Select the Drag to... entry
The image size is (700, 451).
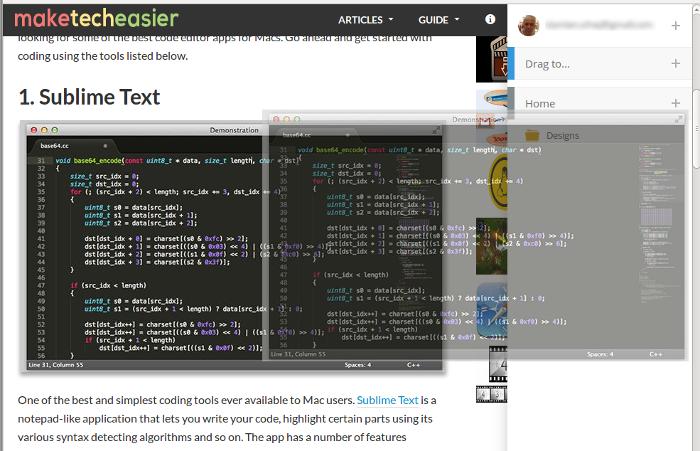coord(599,64)
